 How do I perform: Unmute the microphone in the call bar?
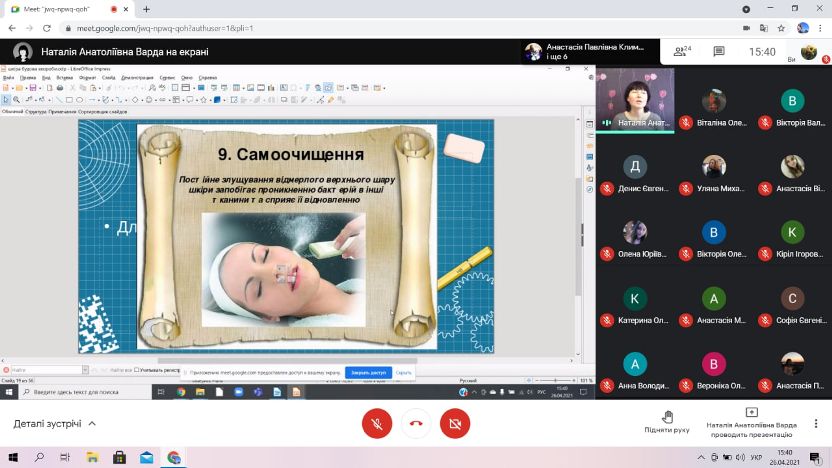point(377,423)
